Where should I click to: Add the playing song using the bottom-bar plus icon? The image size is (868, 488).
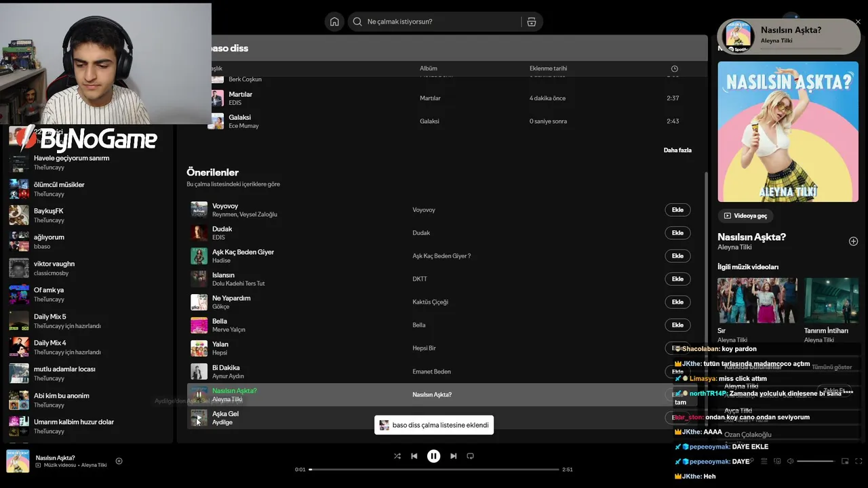(x=119, y=461)
